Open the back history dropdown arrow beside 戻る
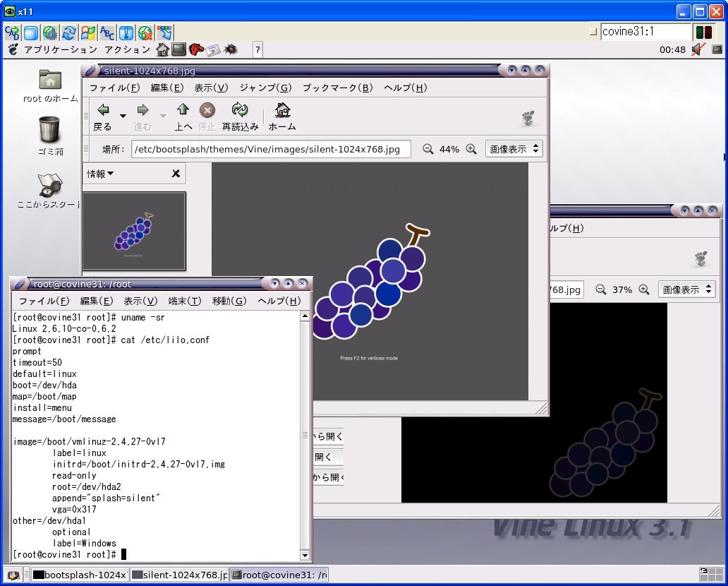 [123, 115]
